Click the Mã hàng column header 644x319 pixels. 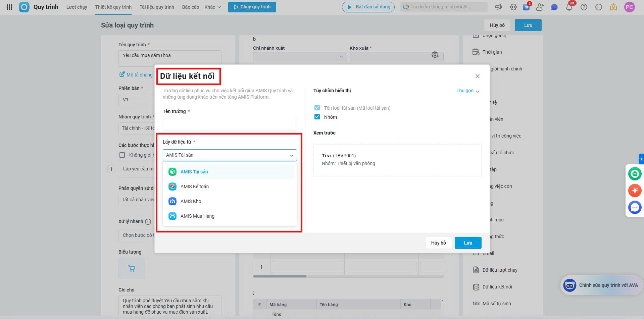pyautogui.click(x=291, y=304)
